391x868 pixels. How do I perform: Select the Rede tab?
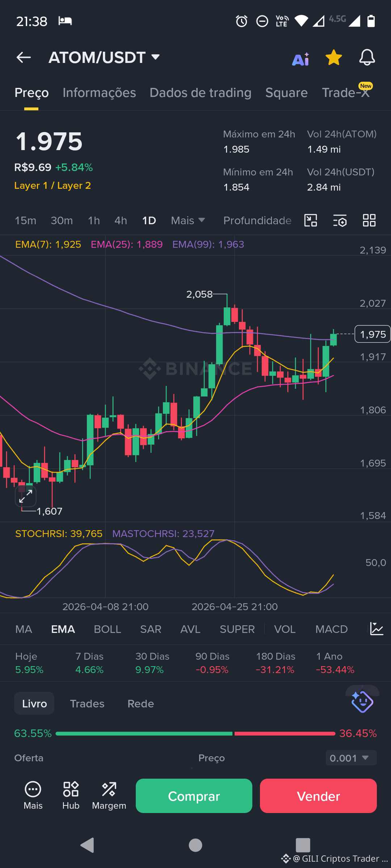(x=141, y=703)
